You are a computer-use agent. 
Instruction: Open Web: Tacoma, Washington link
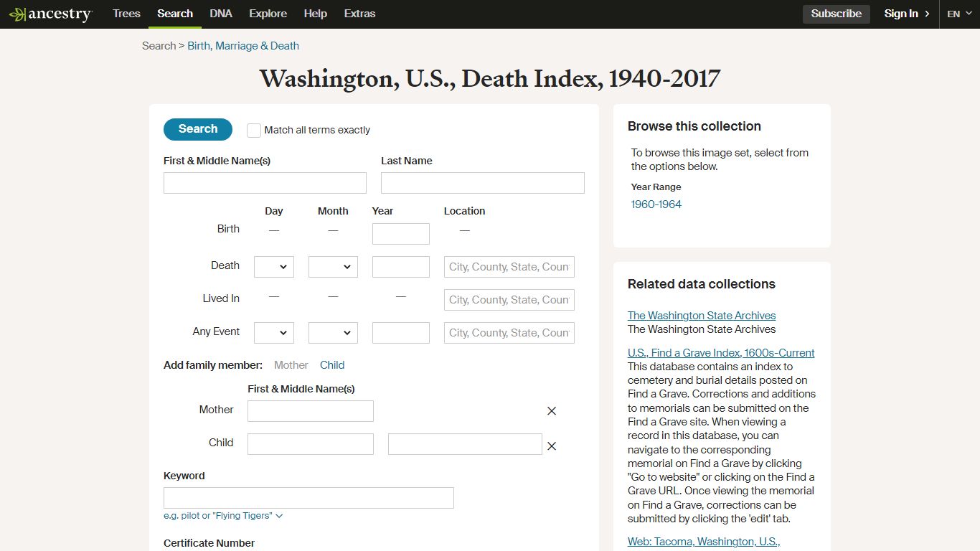pyautogui.click(x=704, y=542)
